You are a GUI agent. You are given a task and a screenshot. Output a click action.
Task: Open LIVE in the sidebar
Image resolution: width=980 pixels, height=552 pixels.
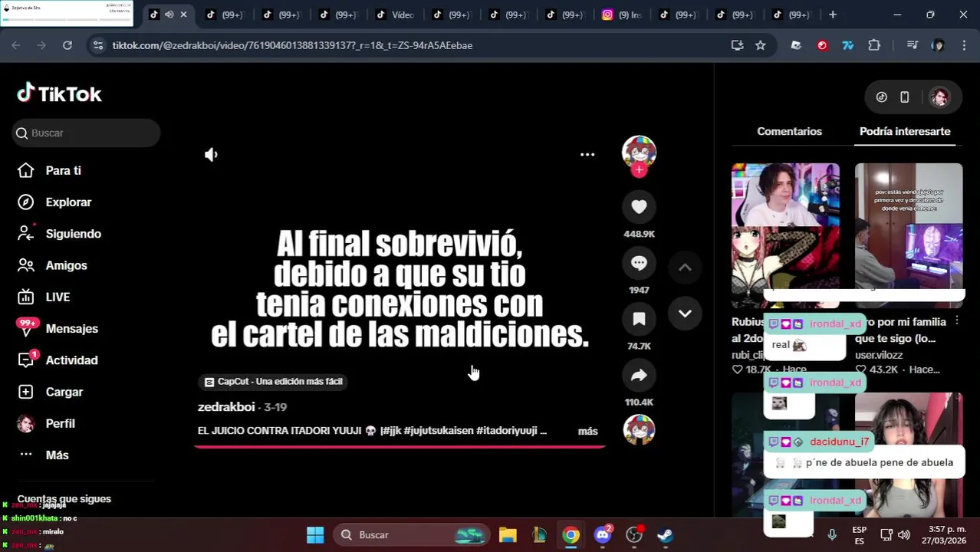[58, 297]
